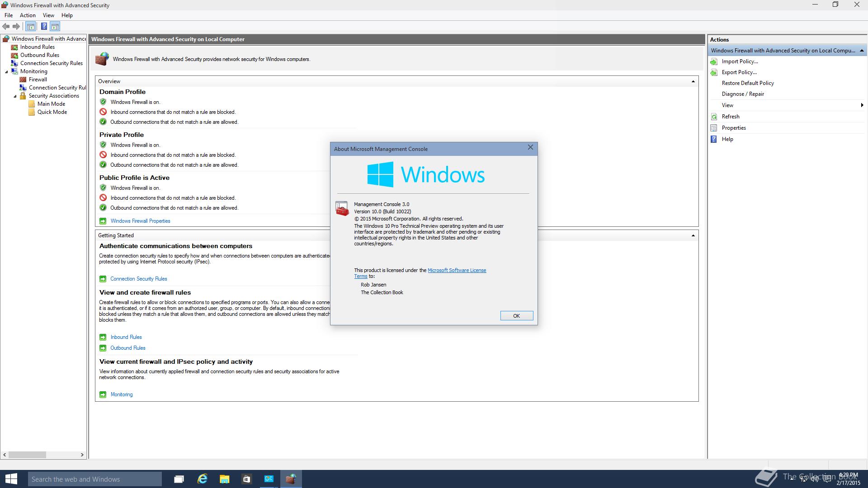868x488 pixels.
Task: Click the blue Help toolbar icon
Action: click(44, 27)
